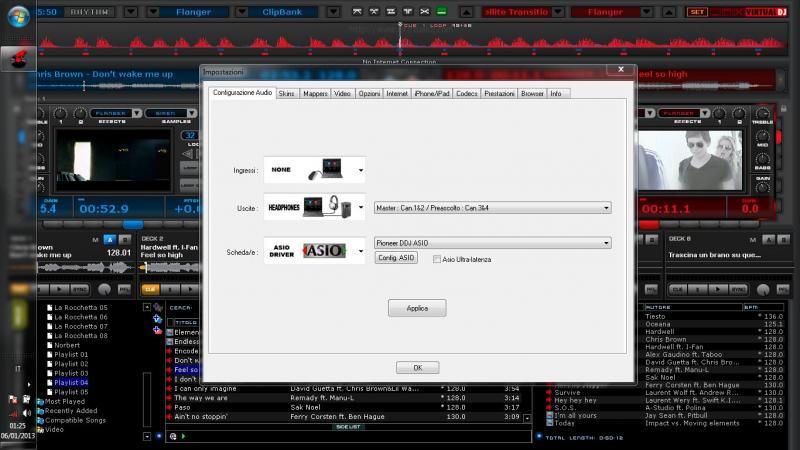The height and width of the screenshot is (450, 800).
Task: Switch to the Skins tab
Action: pyautogui.click(x=287, y=93)
